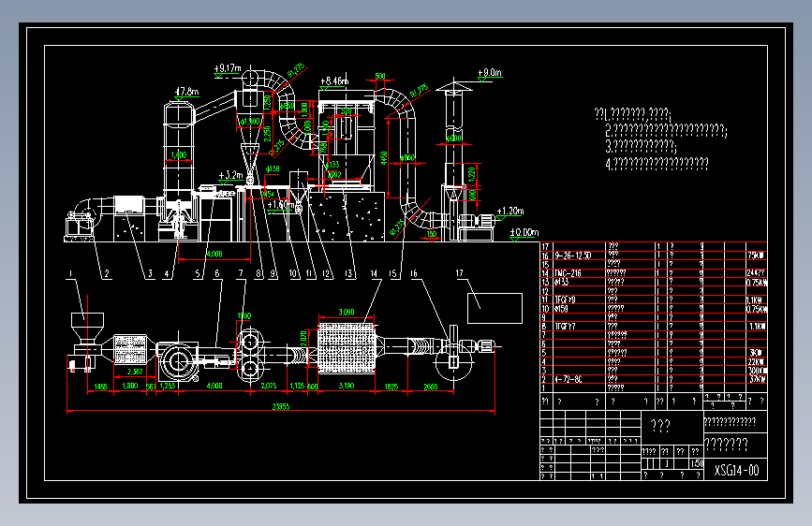Screen dimensions: 812x526
Task: Click callout number 1 beside the hopper leader
Action: (x=70, y=274)
